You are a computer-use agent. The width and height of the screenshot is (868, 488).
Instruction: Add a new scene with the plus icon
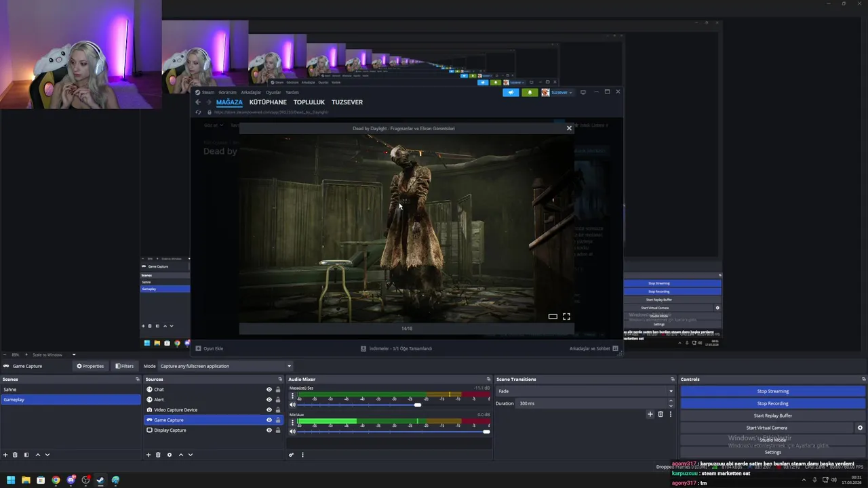tap(5, 455)
